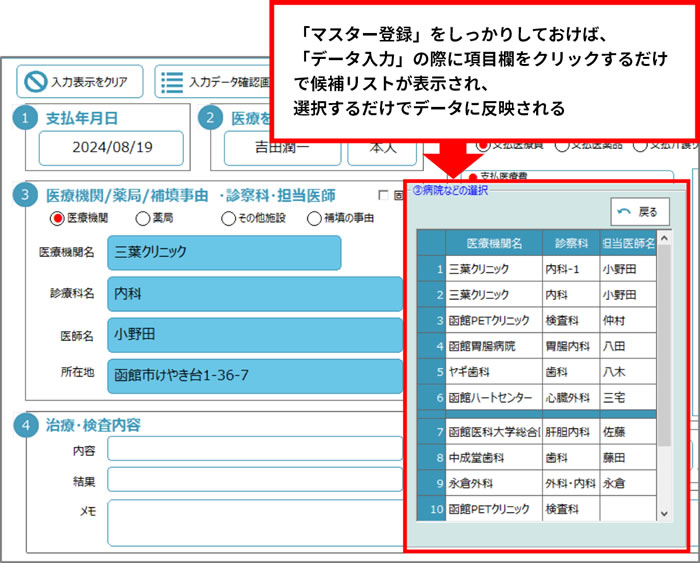Select row 7 函館医科大学総合
700x563 pixels.
[x=537, y=432]
